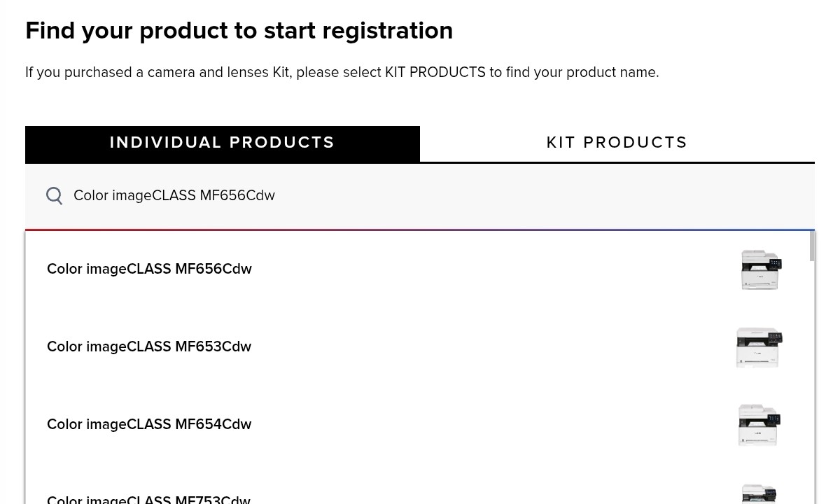
Task: Click the KIT PRODUCTS text in instructions
Action: click(x=435, y=72)
